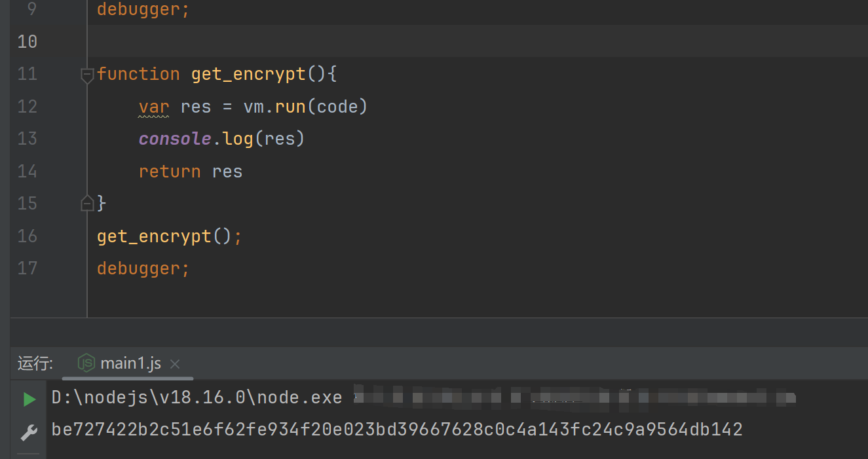The image size is (868, 459).
Task: Click 'debugger;' statement on line 17
Action: pyautogui.click(x=143, y=268)
